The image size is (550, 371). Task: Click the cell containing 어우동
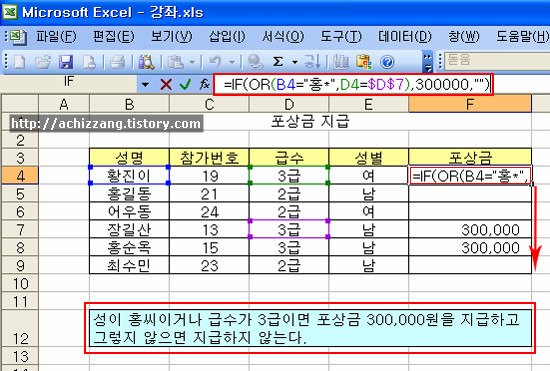129,212
